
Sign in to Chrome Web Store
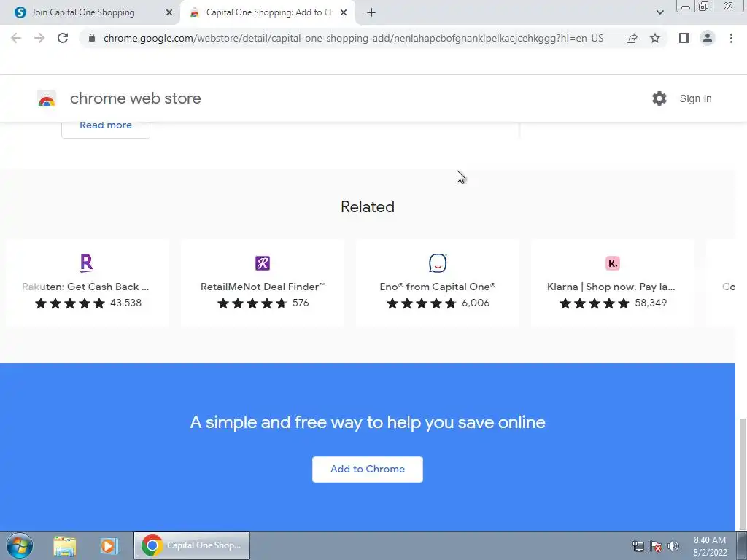(x=695, y=98)
